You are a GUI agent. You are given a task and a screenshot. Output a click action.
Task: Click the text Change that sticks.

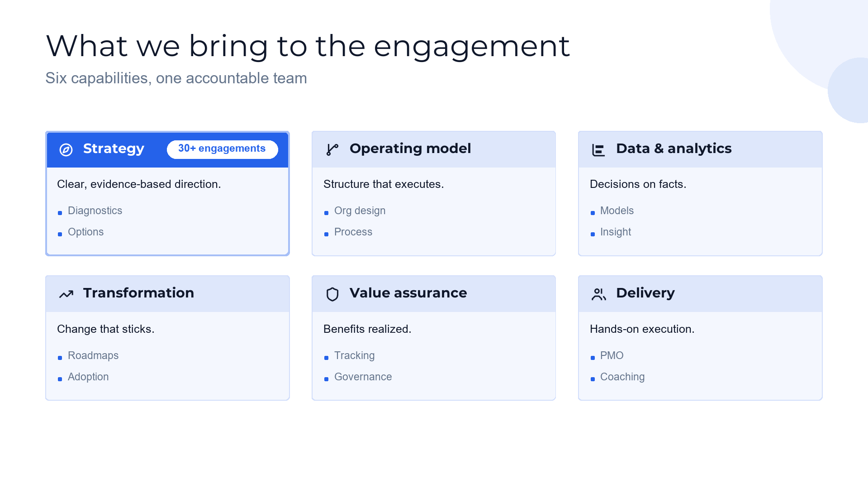coord(106,329)
